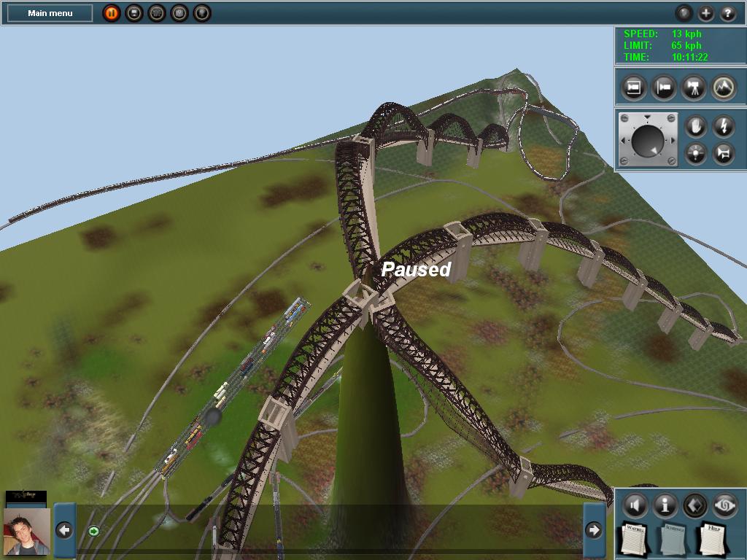The width and height of the screenshot is (747, 560).
Task: Sound the train horn icon
Action: [724, 154]
